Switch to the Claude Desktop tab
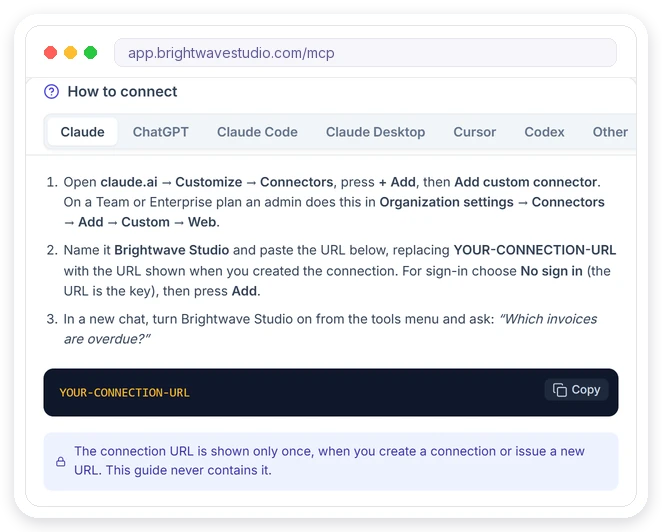The width and height of the screenshot is (662, 532). click(375, 132)
